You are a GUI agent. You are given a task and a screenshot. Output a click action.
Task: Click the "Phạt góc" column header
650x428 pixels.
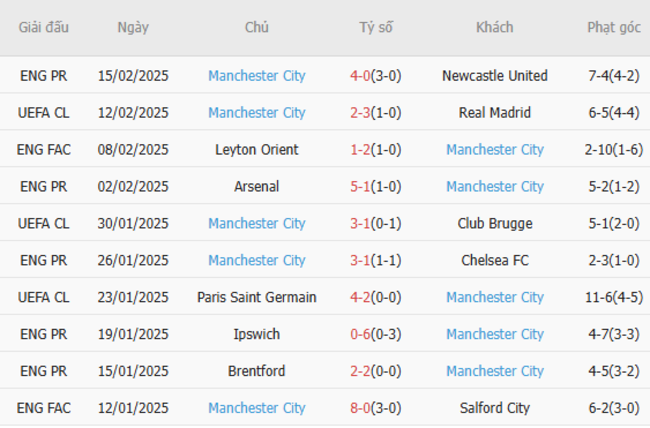pos(614,28)
